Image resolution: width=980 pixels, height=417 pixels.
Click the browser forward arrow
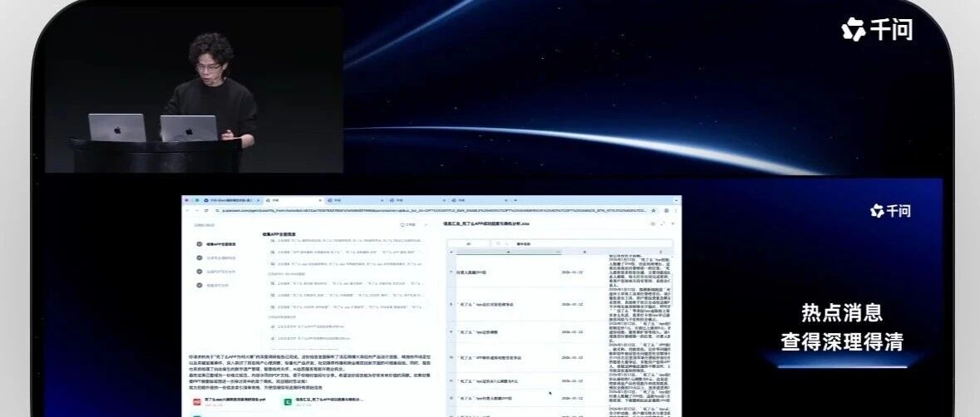click(x=196, y=210)
